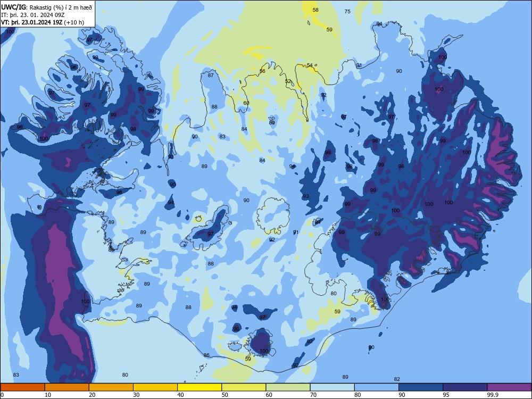This screenshot has height=399, width=532.
Task: Click the legend scale label '20'
Action: point(92,395)
